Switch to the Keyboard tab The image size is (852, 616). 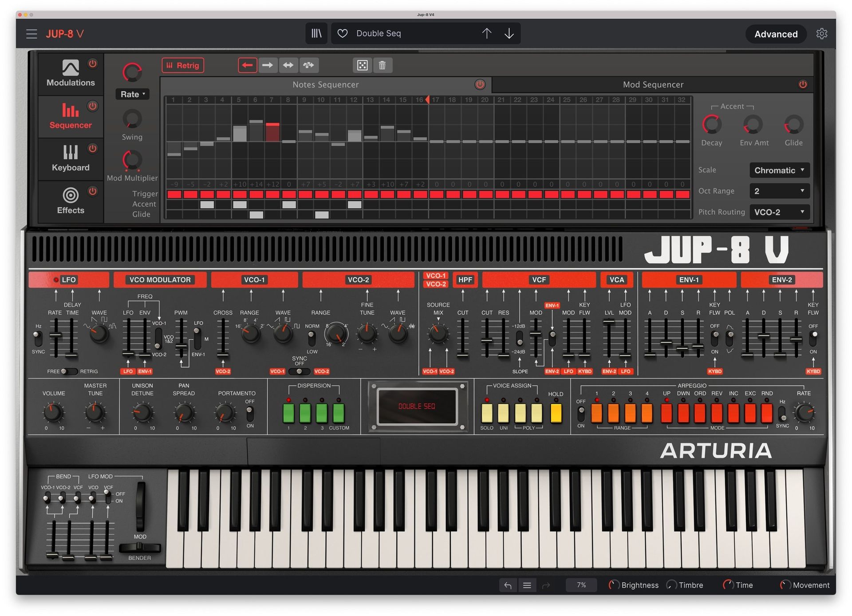pos(70,158)
